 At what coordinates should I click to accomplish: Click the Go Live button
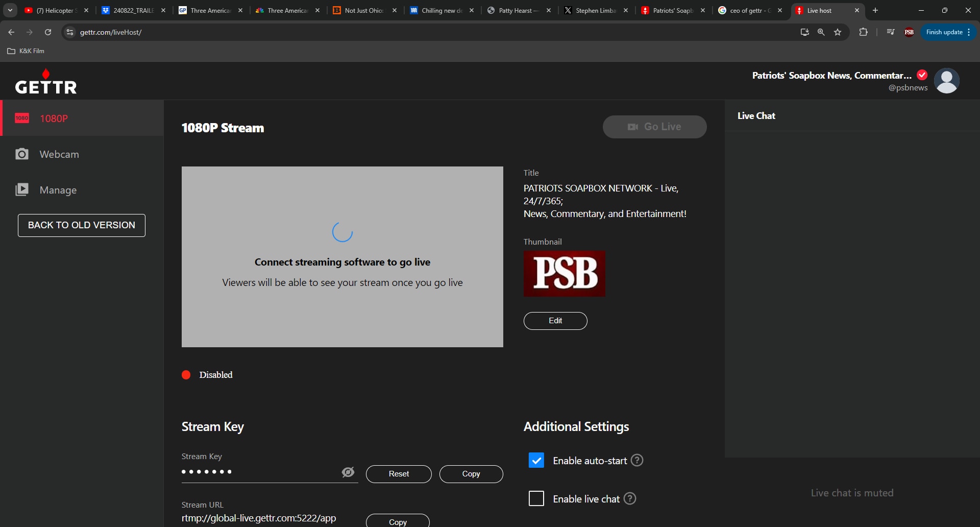[x=655, y=127]
